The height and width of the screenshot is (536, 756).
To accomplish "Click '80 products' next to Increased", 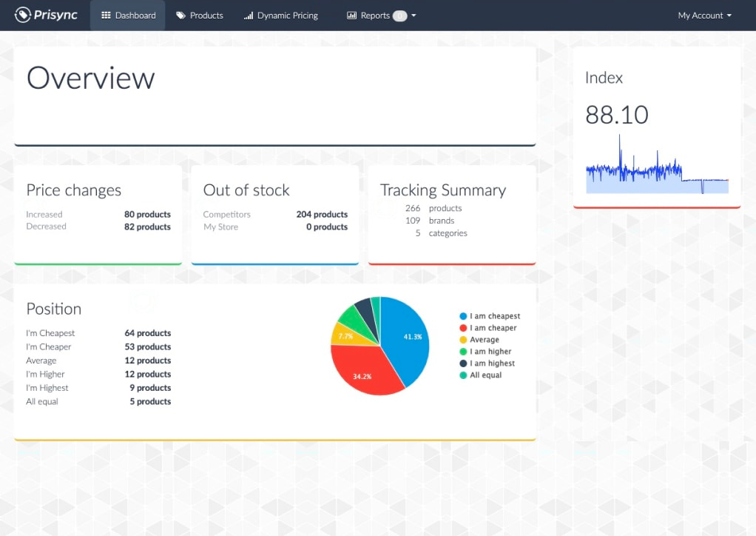I will [146, 214].
